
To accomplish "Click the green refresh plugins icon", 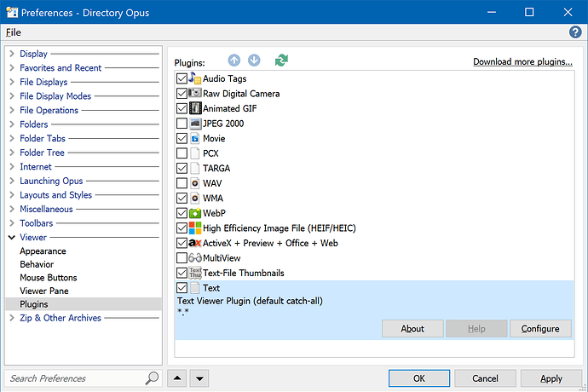I will [282, 61].
